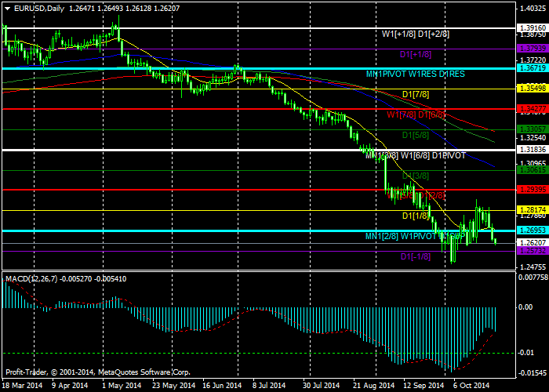Click the 1.40325 axis value
549x392 pixels.
533,9
